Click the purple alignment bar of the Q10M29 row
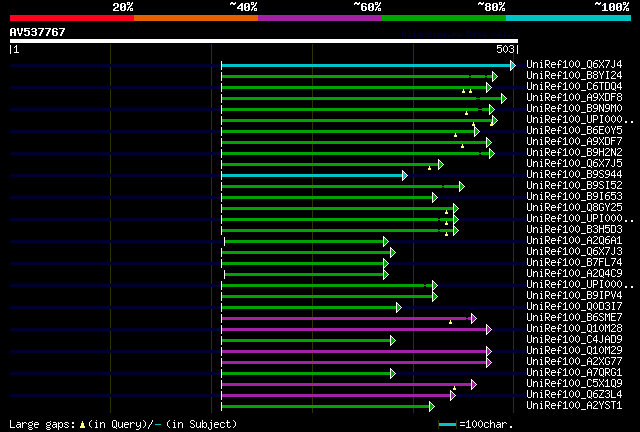Viewport: 640px width, 432px height. point(354,352)
